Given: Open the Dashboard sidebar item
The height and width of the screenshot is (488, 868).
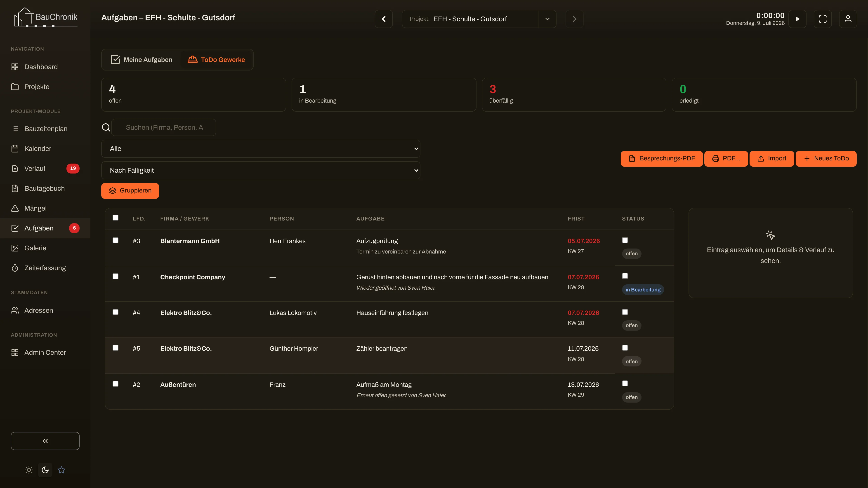Looking at the screenshot, I should tap(45, 67).
